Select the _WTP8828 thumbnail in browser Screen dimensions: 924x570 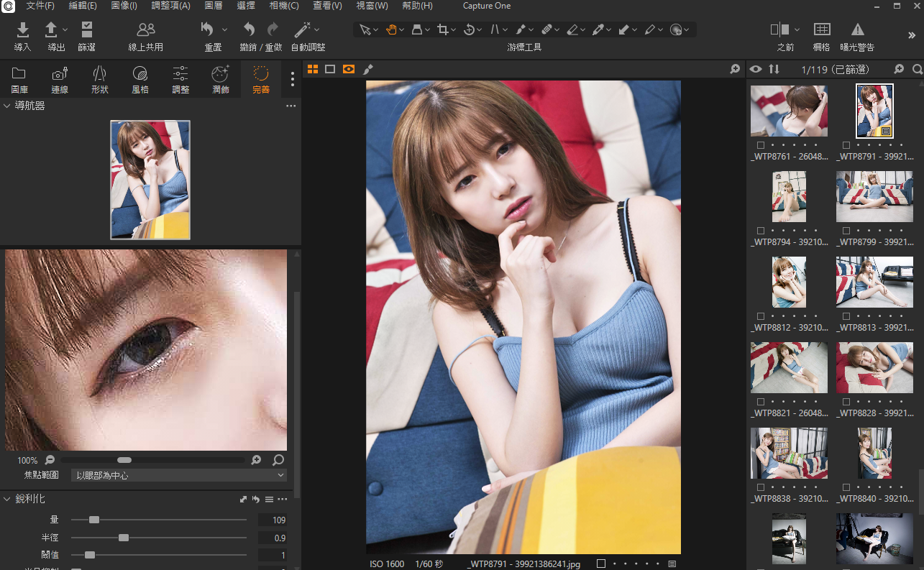874,368
